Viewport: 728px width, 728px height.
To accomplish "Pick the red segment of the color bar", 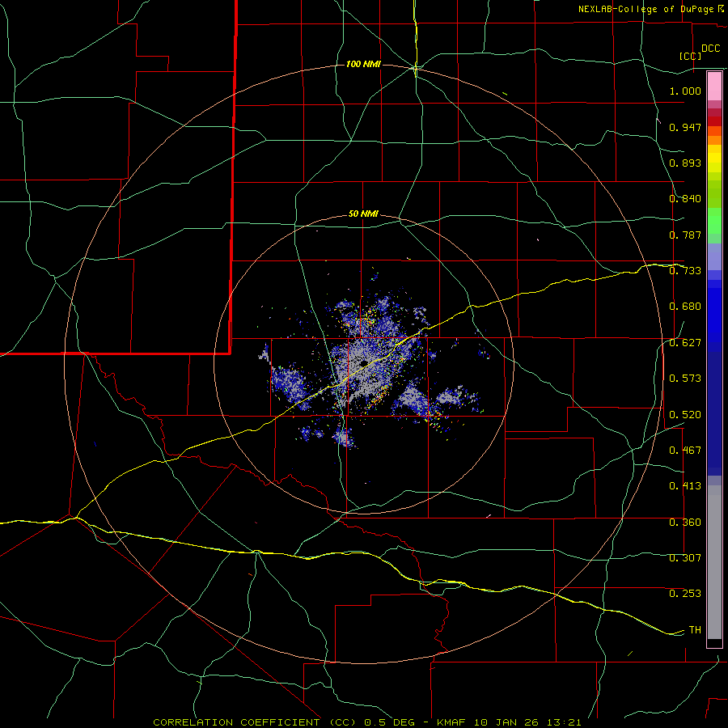I will pos(714,121).
